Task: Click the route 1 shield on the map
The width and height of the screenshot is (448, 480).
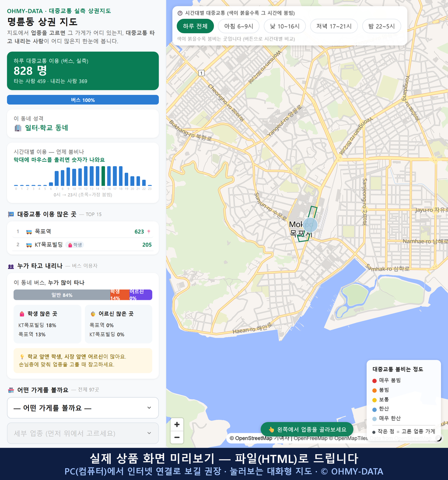Action: click(x=201, y=73)
